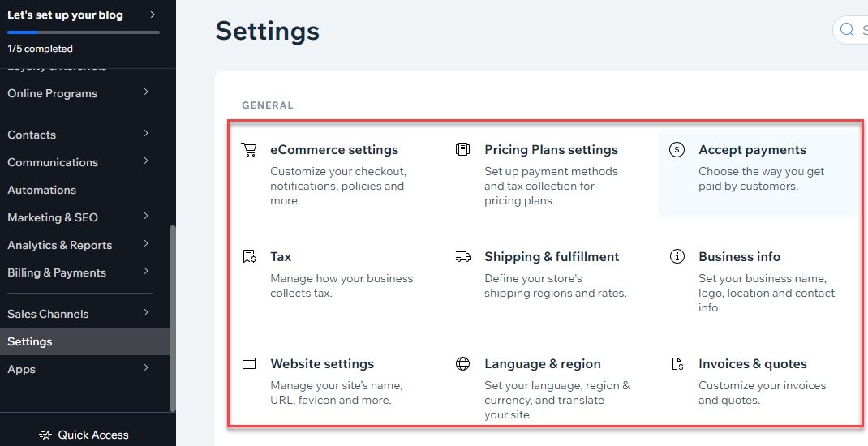Click the 1/5 completed text

point(40,49)
